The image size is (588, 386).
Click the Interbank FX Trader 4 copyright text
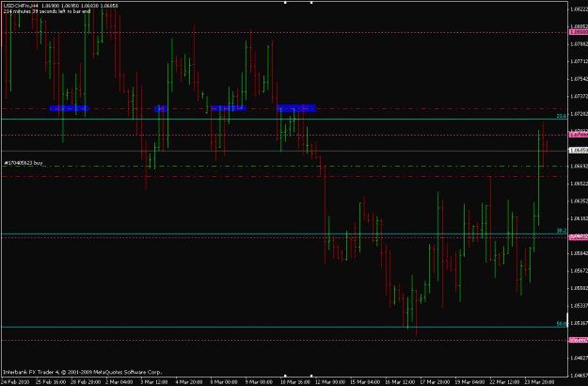(83, 373)
